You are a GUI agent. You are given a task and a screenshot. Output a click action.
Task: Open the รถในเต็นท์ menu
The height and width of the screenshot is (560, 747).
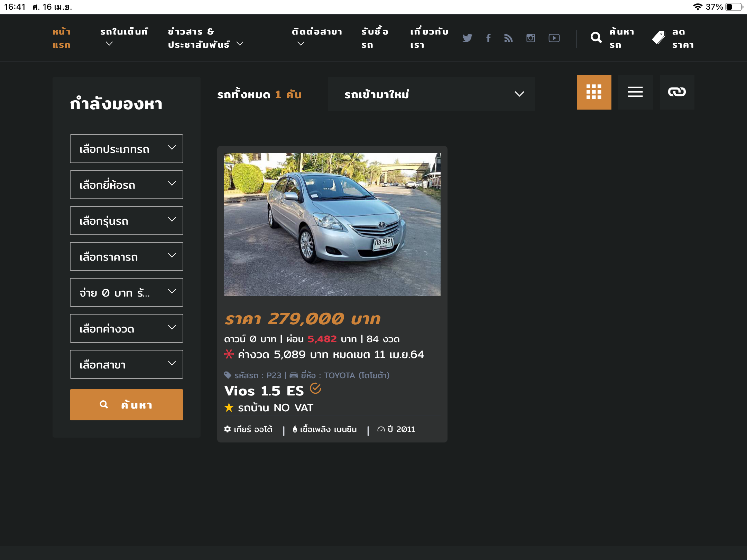(124, 37)
